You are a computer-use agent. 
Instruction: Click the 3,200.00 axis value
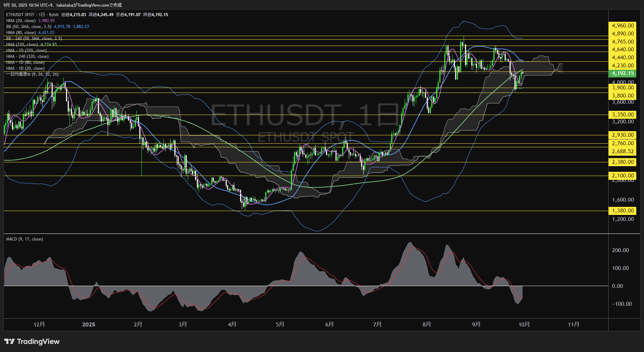pyautogui.click(x=623, y=122)
